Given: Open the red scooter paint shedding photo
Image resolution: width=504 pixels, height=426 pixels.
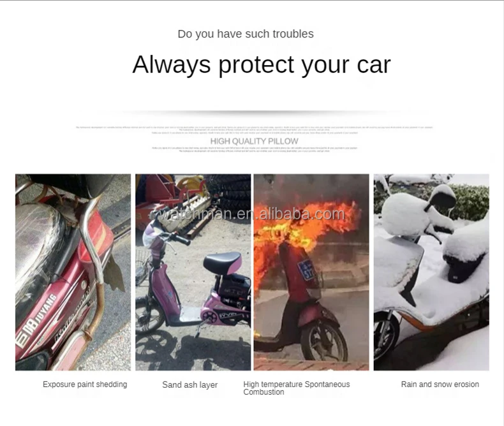Looking at the screenshot, I should (x=73, y=272).
